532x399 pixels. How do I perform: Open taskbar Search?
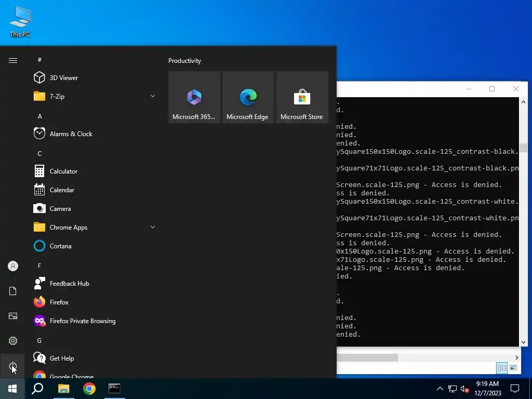pos(37,389)
